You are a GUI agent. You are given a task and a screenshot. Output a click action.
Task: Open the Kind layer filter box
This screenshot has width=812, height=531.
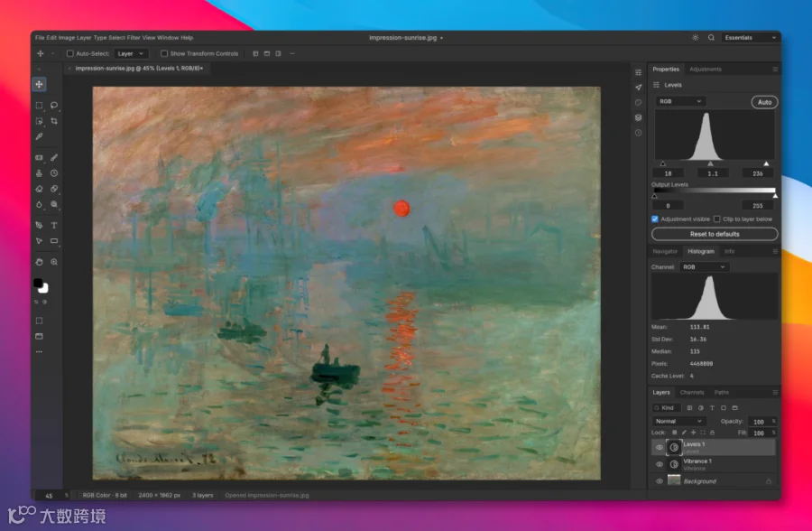coord(665,408)
